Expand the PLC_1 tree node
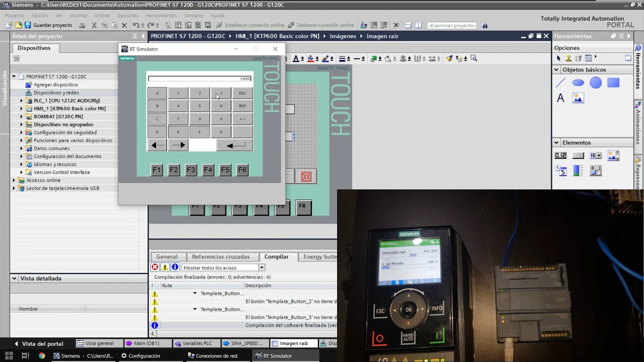 (x=22, y=101)
